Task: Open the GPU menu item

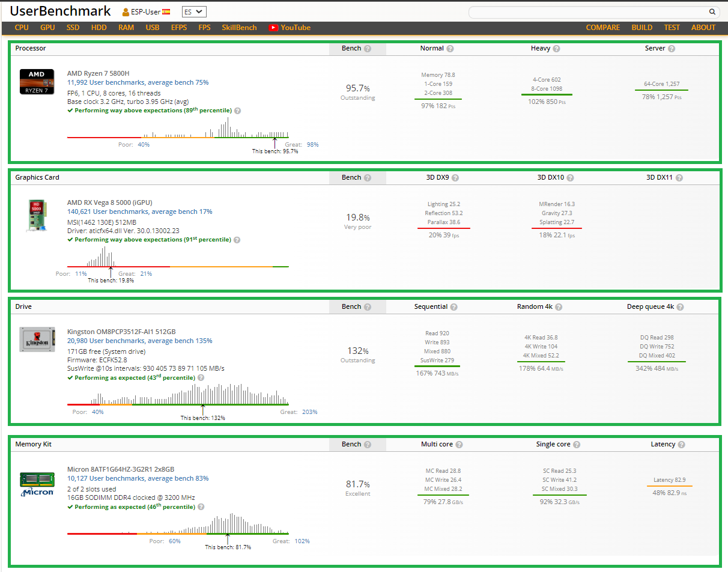Action: [47, 28]
